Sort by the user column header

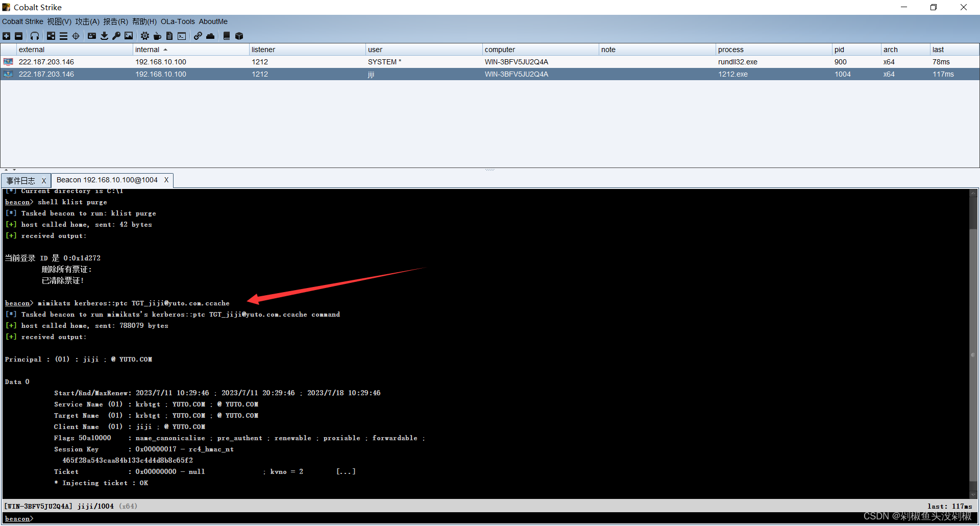(x=424, y=50)
